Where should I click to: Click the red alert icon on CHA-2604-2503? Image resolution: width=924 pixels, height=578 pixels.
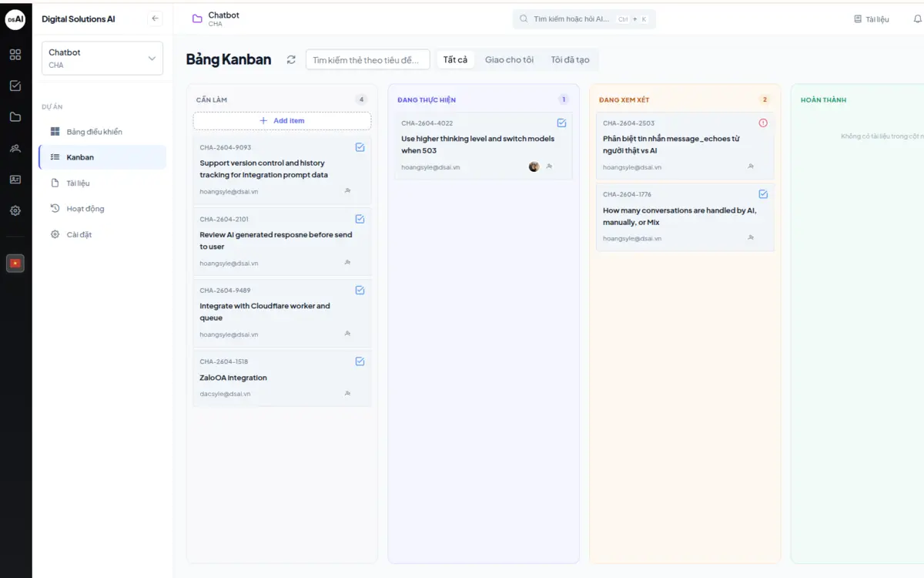(763, 123)
